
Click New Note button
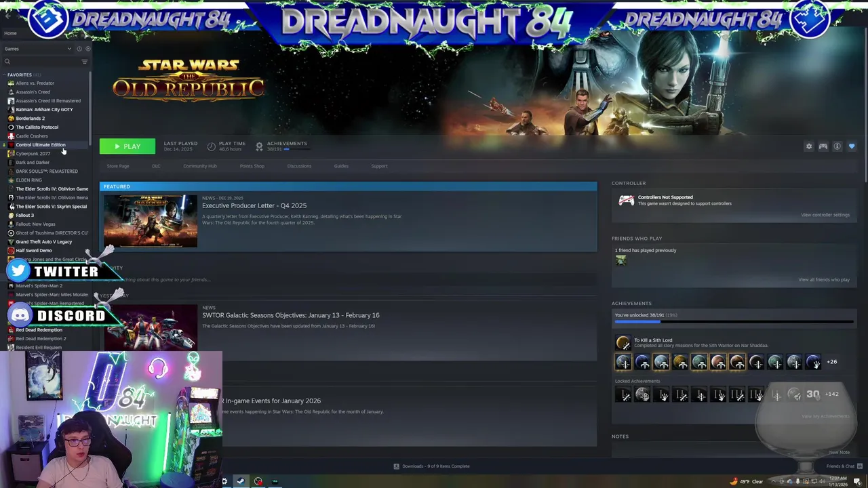click(x=839, y=452)
